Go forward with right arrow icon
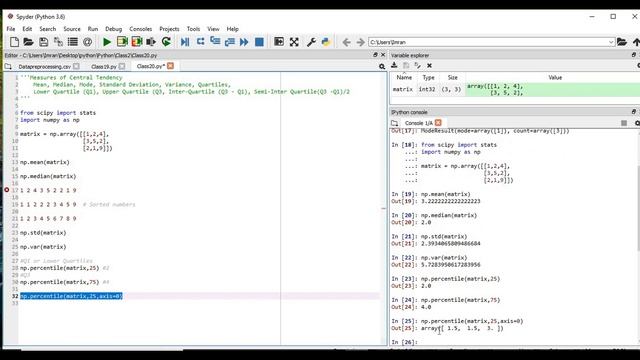The width and height of the screenshot is (640, 360). [x=360, y=42]
